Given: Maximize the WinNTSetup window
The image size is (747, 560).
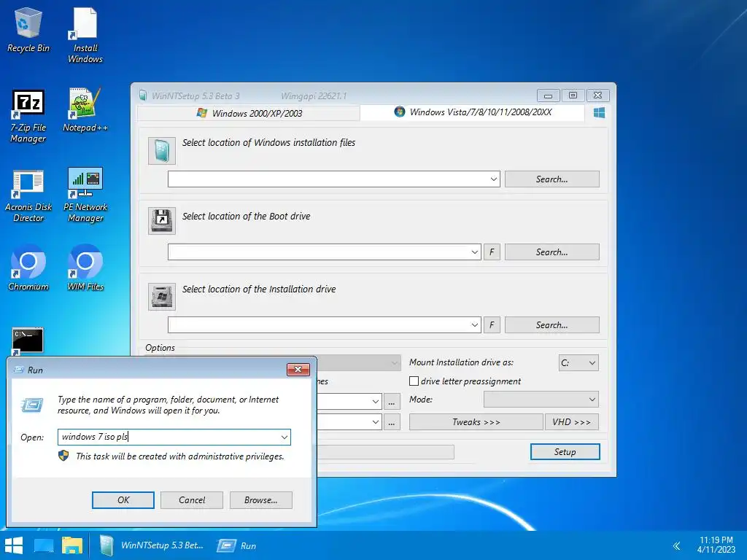Looking at the screenshot, I should pos(573,96).
